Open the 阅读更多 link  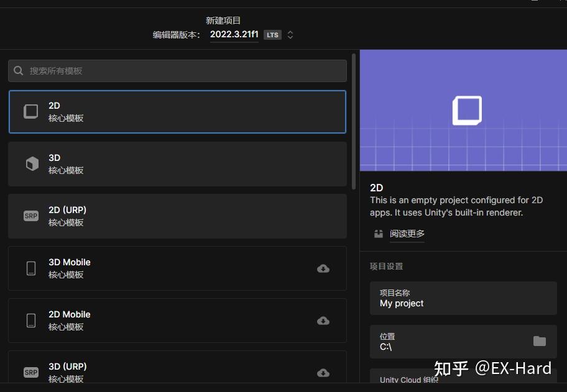407,234
